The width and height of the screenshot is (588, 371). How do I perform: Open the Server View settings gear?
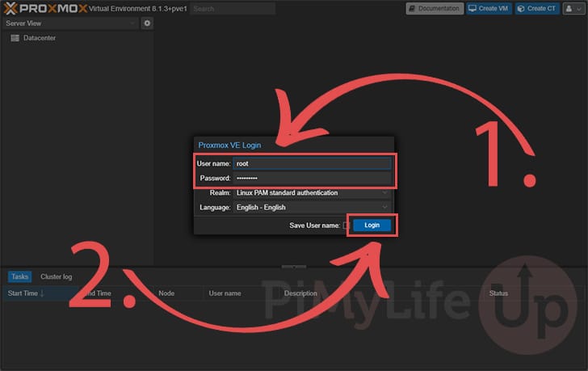[147, 23]
